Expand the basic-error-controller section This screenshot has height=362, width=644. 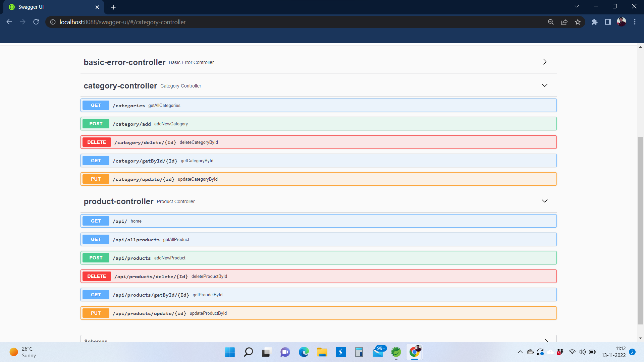[x=544, y=62]
